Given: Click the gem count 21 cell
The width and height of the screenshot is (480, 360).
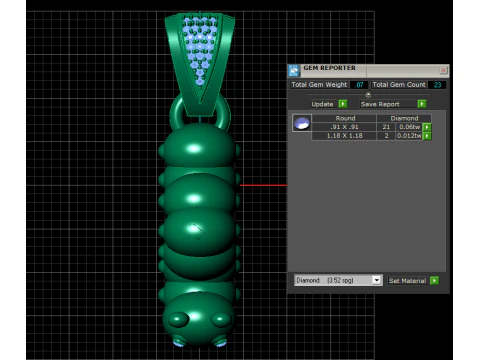Looking at the screenshot, I should tap(386, 127).
